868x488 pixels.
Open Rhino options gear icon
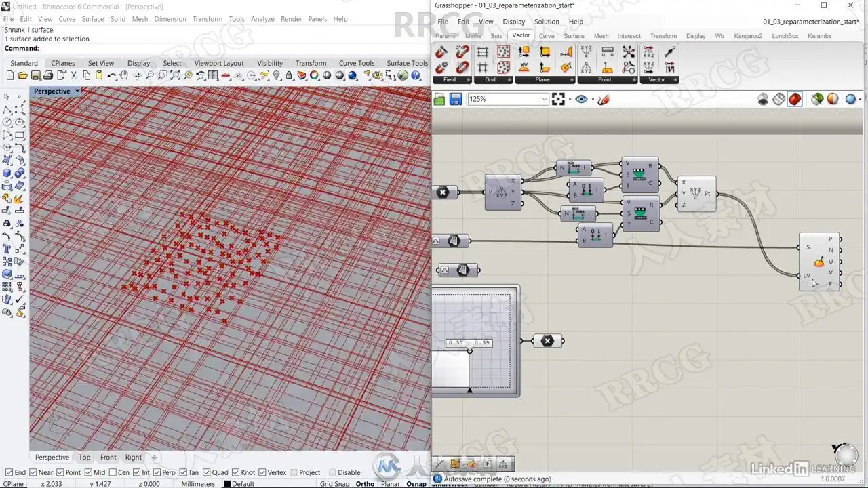click(377, 75)
